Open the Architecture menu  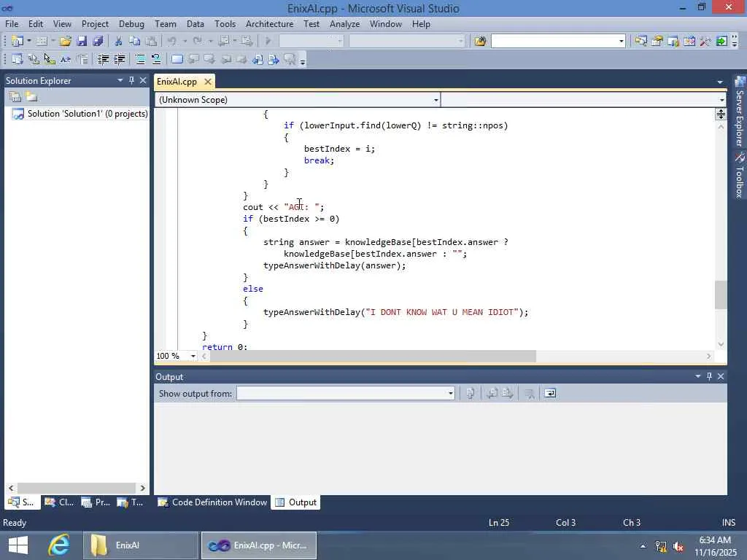(x=270, y=24)
